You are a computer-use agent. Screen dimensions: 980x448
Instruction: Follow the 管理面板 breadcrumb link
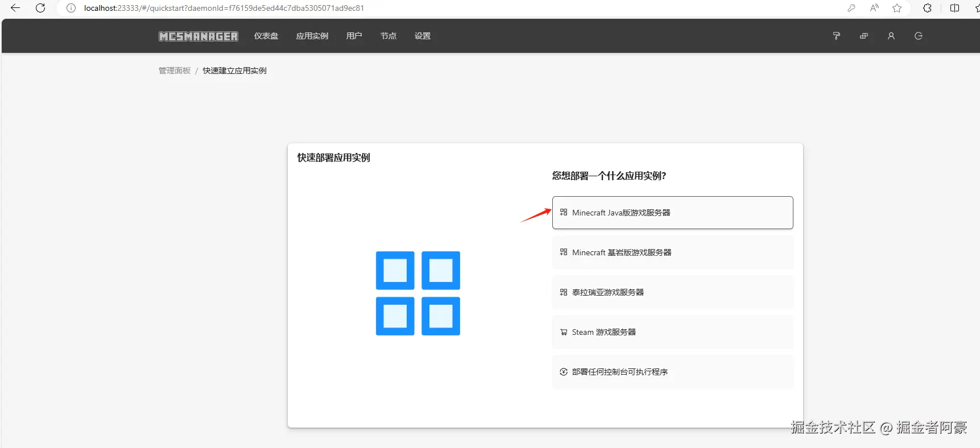pos(175,70)
